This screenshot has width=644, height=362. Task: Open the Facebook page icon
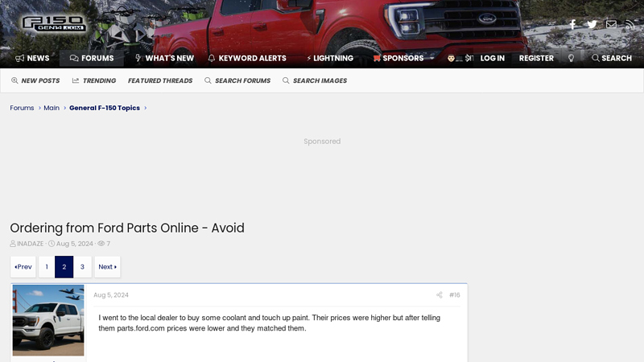click(572, 25)
